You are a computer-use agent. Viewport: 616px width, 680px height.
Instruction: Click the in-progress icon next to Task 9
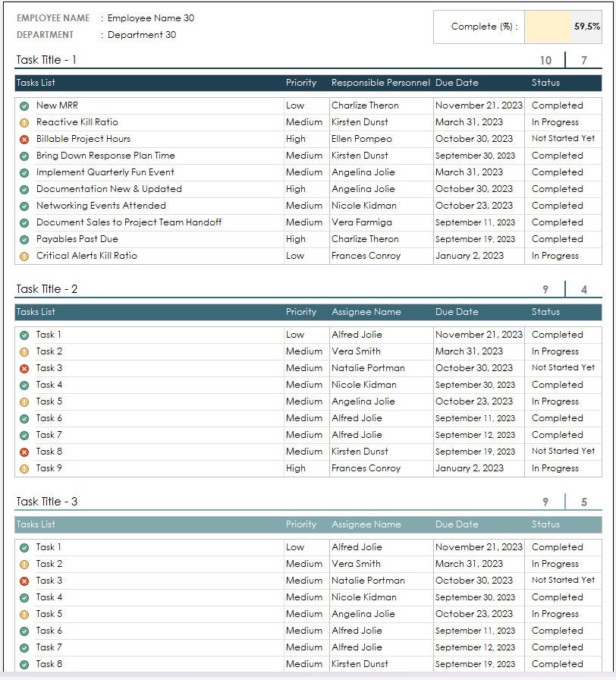pyautogui.click(x=23, y=468)
